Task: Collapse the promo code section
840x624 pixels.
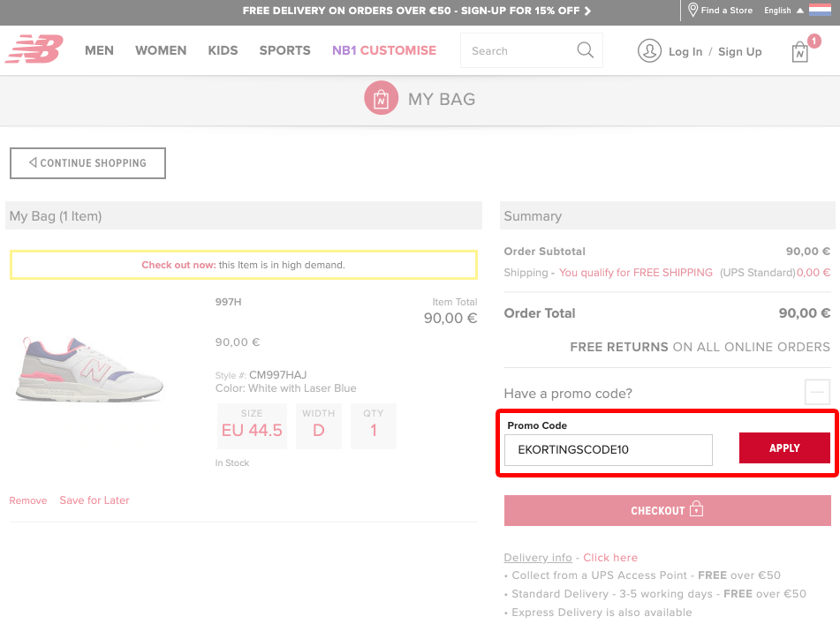Action: pos(817,392)
